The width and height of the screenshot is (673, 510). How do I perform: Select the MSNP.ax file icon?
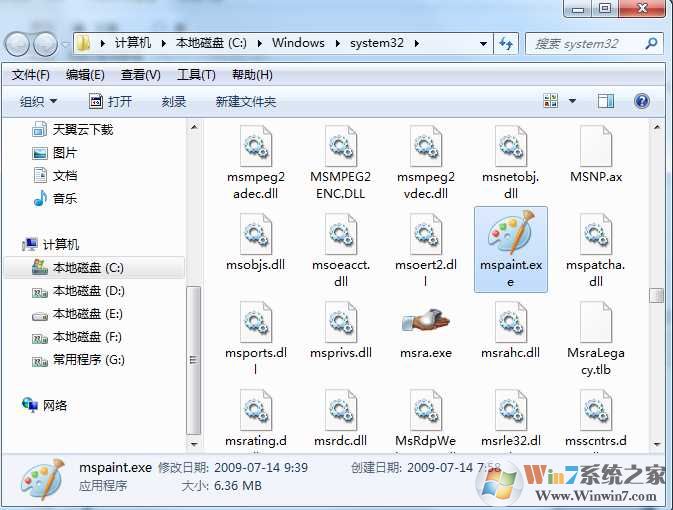point(596,146)
